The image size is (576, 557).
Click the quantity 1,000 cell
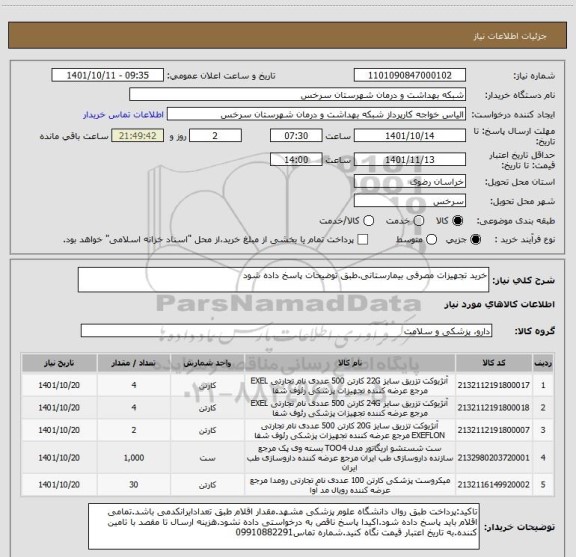[x=134, y=458]
